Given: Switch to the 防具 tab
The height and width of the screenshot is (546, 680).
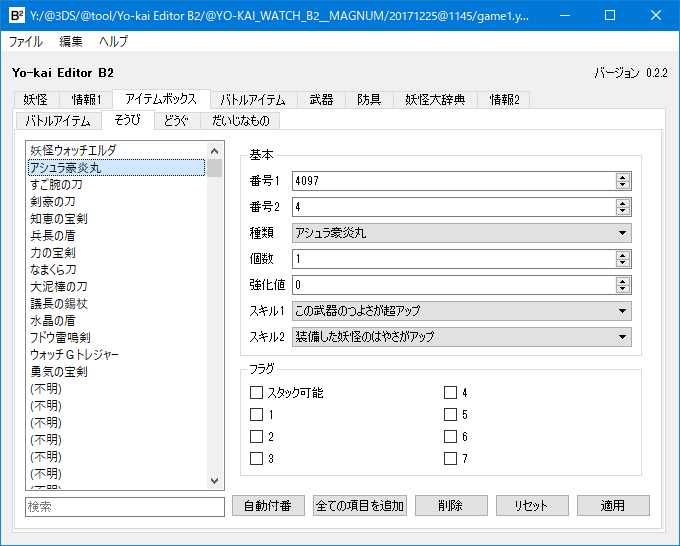Looking at the screenshot, I should pyautogui.click(x=369, y=100).
